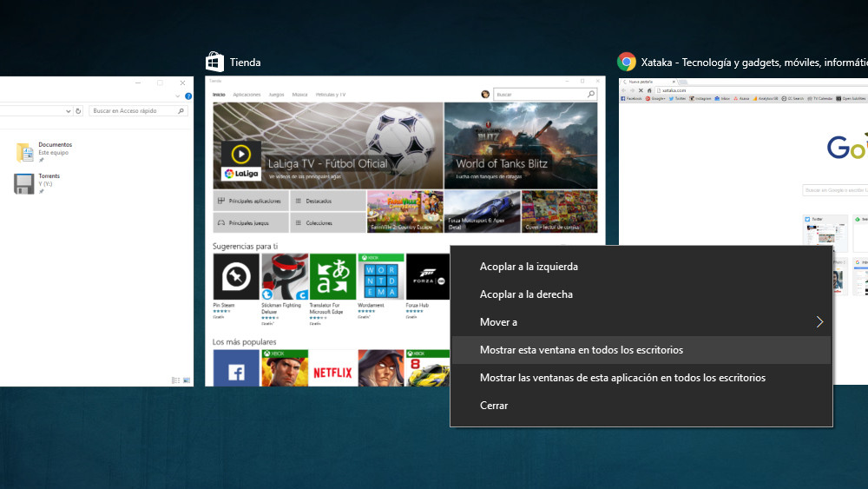Click 'Los más populares' heading in Tienda

(244, 342)
